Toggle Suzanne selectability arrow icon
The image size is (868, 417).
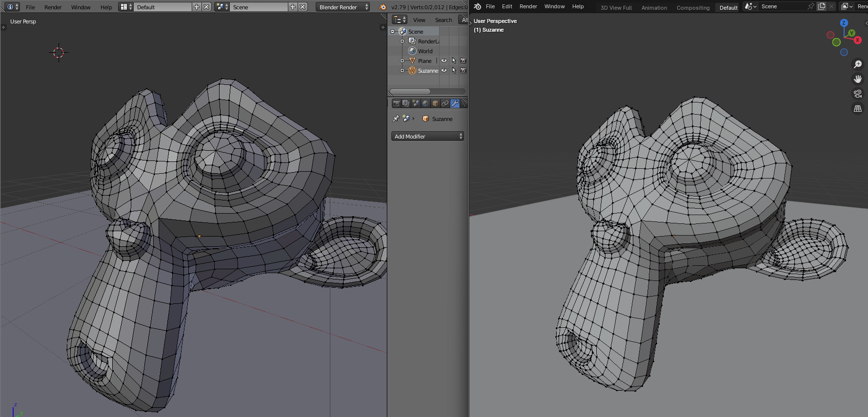point(454,70)
